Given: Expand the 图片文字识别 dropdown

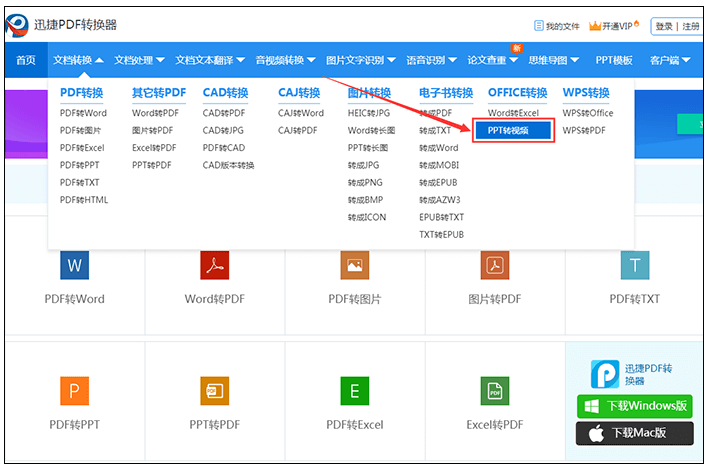Looking at the screenshot, I should (361, 60).
